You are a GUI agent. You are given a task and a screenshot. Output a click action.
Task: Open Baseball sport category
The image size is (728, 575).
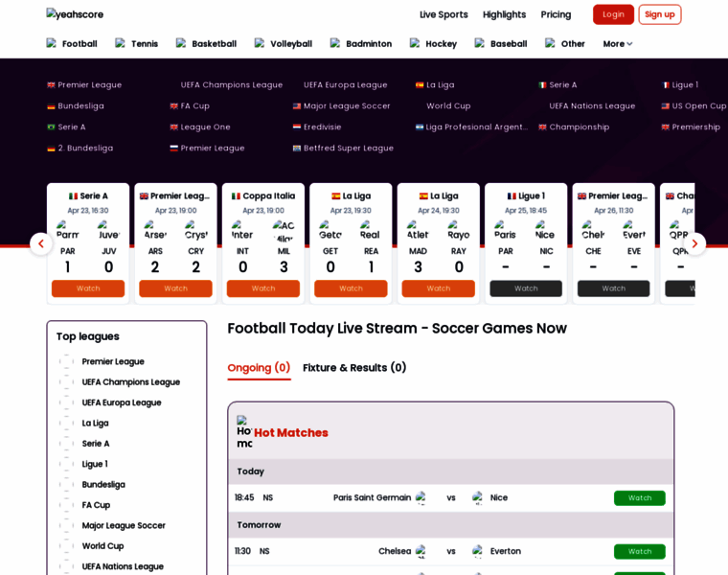click(x=500, y=44)
